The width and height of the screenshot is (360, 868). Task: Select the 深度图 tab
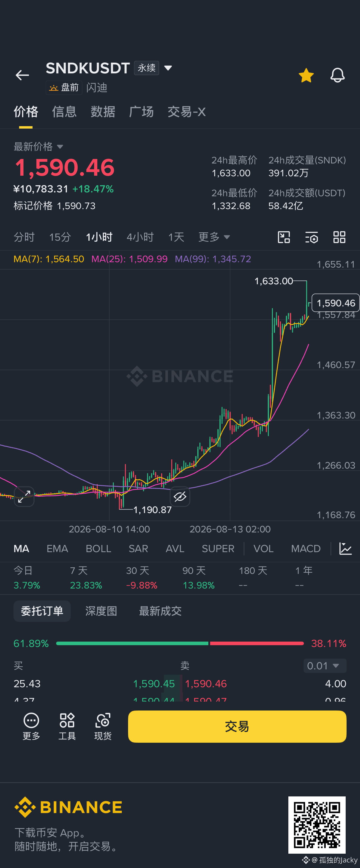tap(101, 611)
